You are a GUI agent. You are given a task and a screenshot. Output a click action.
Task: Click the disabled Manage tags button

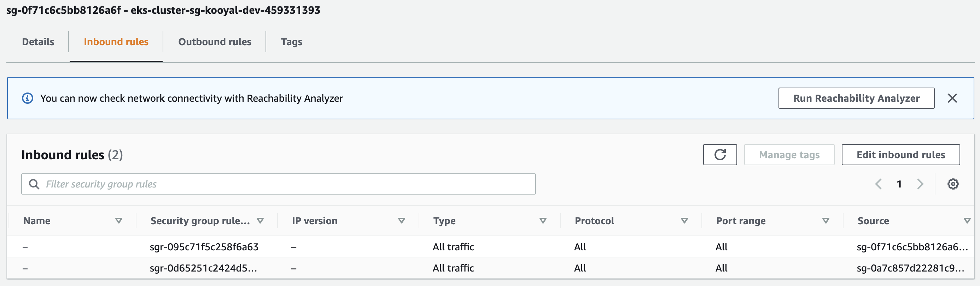click(789, 155)
